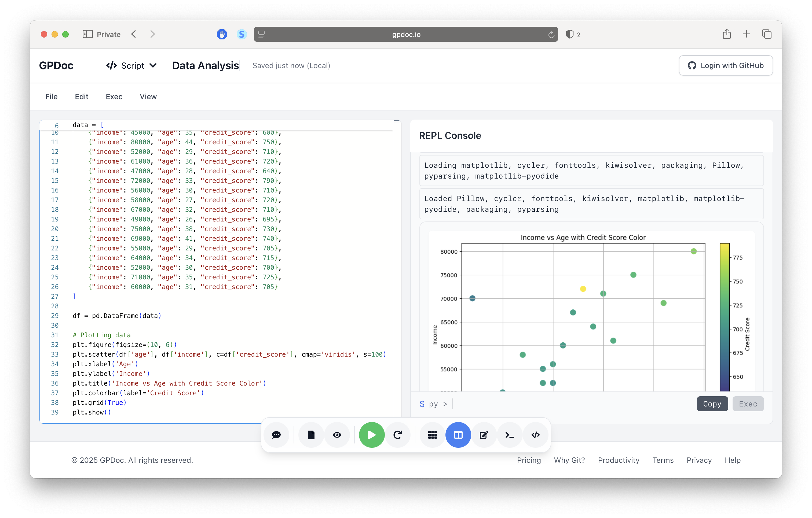Image resolution: width=812 pixels, height=518 pixels.
Task: Click the file document icon
Action: (311, 435)
